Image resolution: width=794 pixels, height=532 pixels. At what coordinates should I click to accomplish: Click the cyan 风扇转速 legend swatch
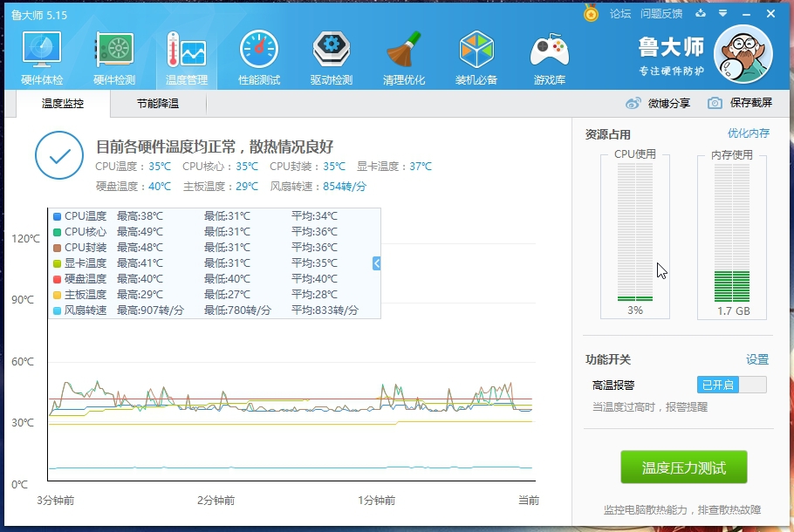58,310
